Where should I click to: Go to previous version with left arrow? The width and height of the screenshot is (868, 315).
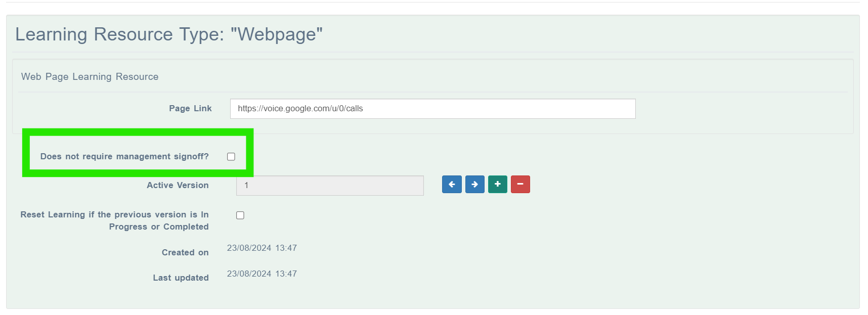(x=452, y=185)
